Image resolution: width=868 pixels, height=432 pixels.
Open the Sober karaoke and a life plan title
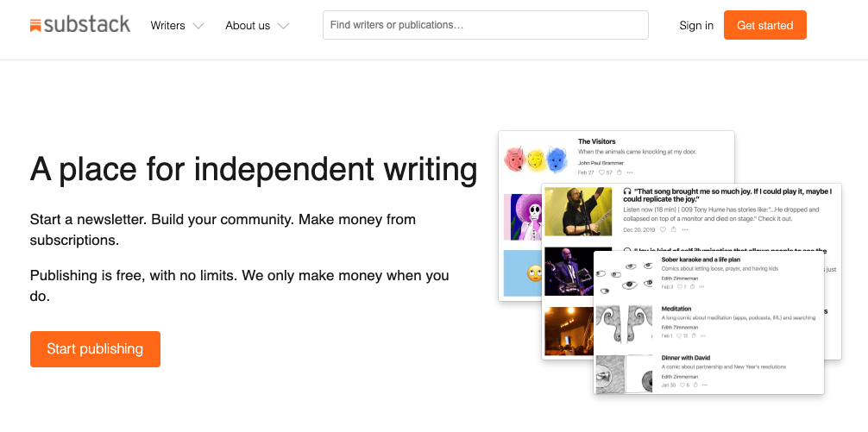point(701,260)
